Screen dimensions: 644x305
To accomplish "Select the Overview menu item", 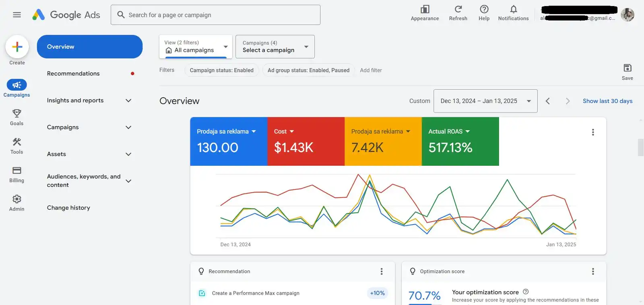I will pos(89,47).
